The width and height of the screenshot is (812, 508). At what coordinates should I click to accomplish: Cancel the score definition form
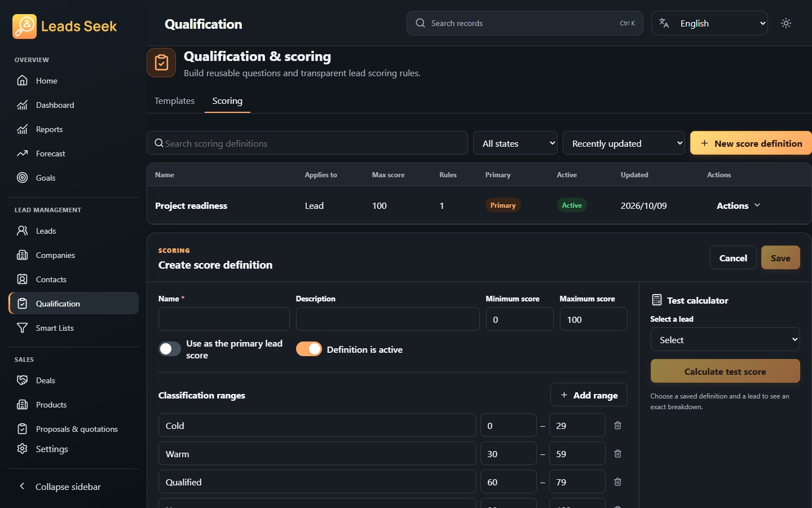pyautogui.click(x=733, y=258)
